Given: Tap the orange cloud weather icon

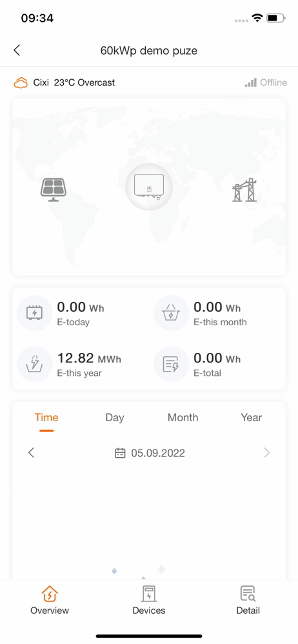Looking at the screenshot, I should click(x=21, y=83).
